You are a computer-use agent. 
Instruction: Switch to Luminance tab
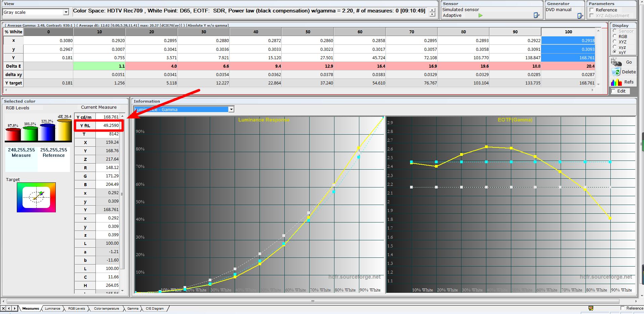tap(52, 308)
